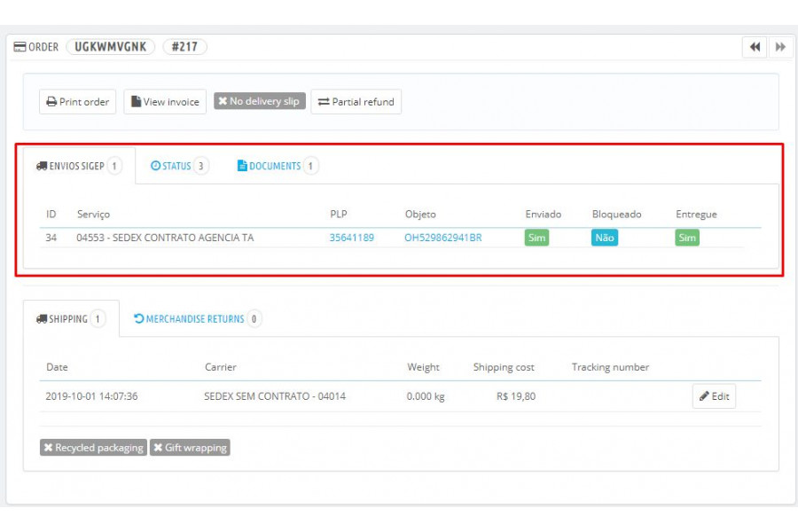Click order number #217 badge
Screen dimensions: 798x532
(184, 47)
